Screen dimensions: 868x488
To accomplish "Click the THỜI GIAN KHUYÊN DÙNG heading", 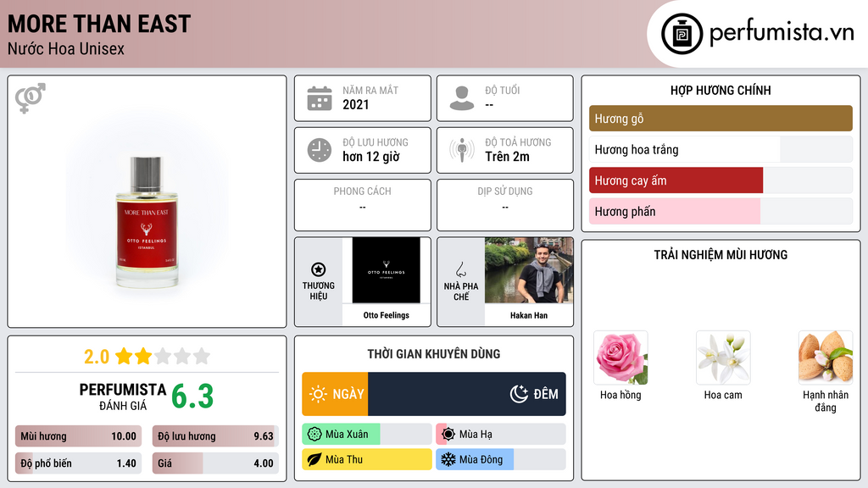I will 434,354.
